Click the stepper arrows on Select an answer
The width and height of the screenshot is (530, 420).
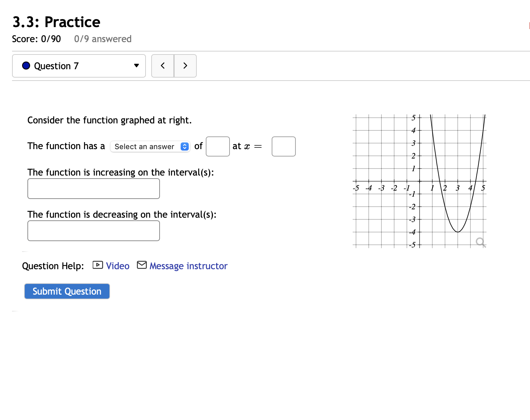pos(184,146)
